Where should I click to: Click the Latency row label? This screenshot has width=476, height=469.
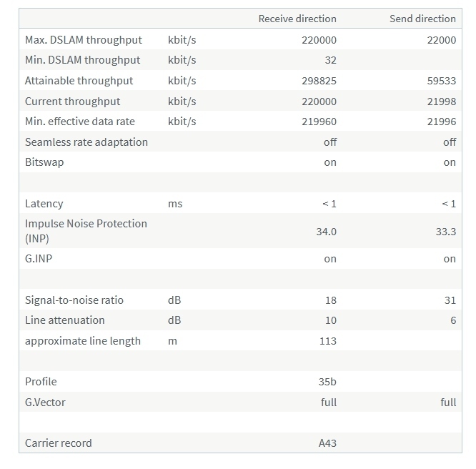pos(44,204)
